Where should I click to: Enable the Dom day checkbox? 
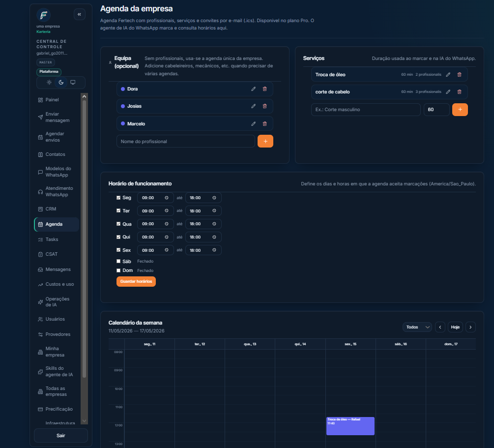coord(118,270)
